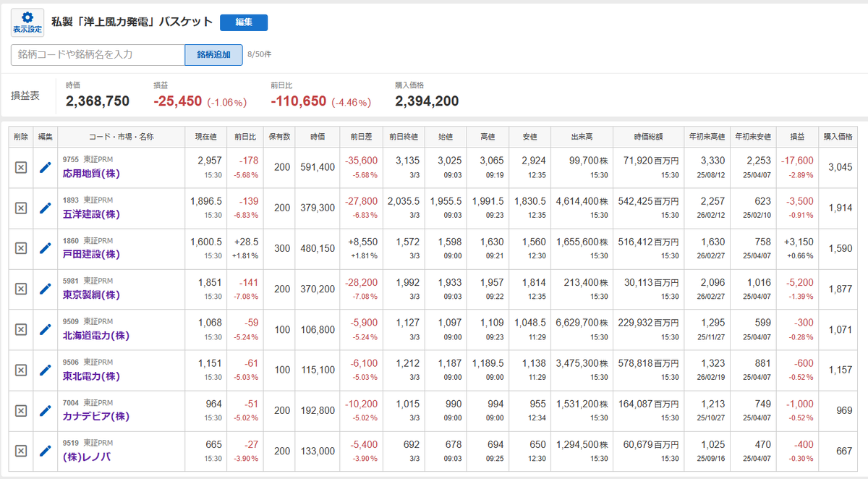Focus the 銘柄コードや銘柄名を入力 search field
868x479 pixels.
[x=98, y=55]
